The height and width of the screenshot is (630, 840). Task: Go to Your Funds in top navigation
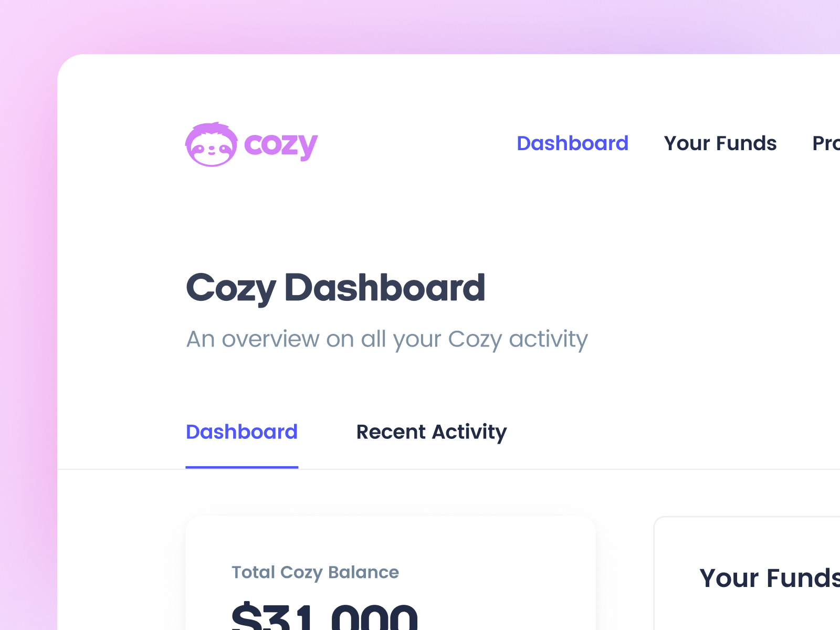(x=720, y=143)
